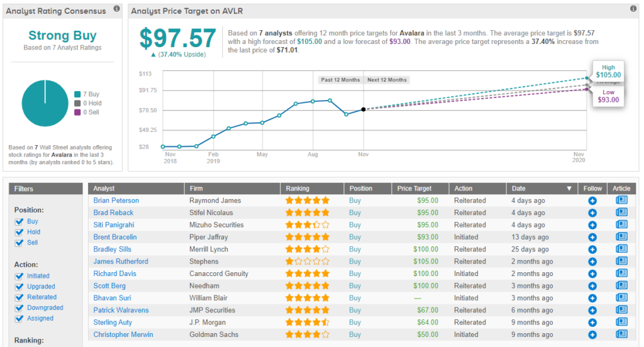
Task: Follow analyst James Rutherford with plus icon
Action: tap(592, 262)
